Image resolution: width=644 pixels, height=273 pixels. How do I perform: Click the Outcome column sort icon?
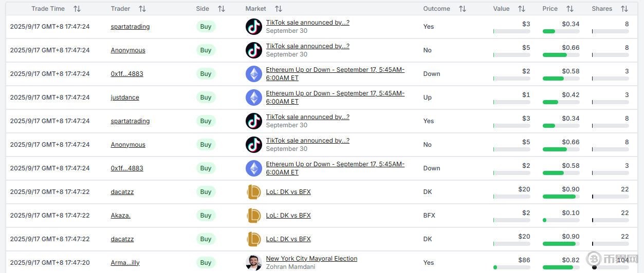(463, 9)
